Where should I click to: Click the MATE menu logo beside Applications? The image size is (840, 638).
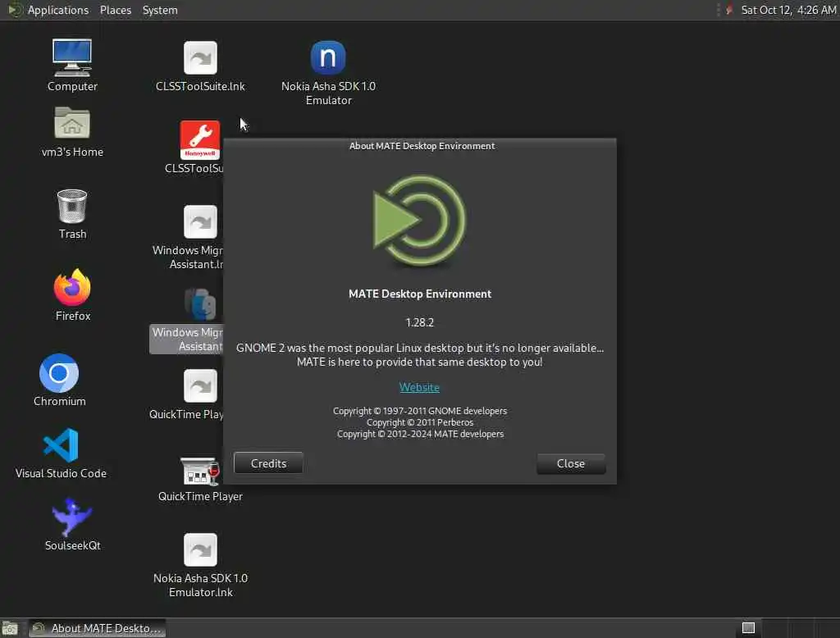pos(15,10)
